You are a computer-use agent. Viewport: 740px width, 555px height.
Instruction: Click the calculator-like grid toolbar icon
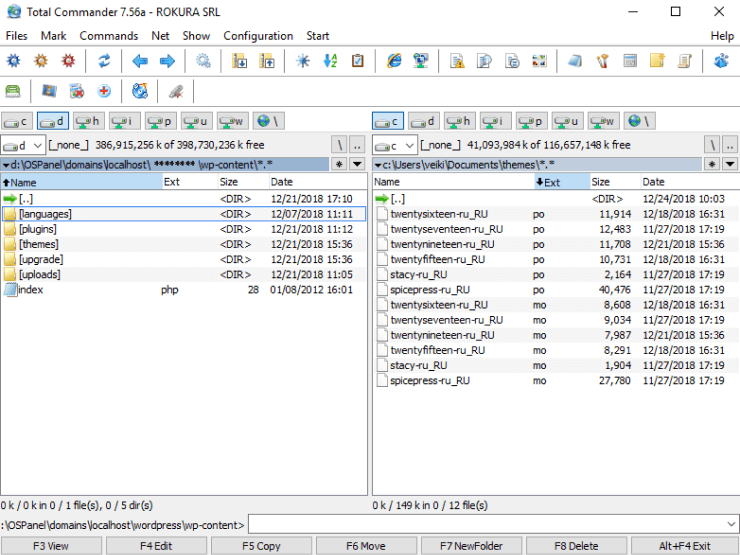(630, 61)
